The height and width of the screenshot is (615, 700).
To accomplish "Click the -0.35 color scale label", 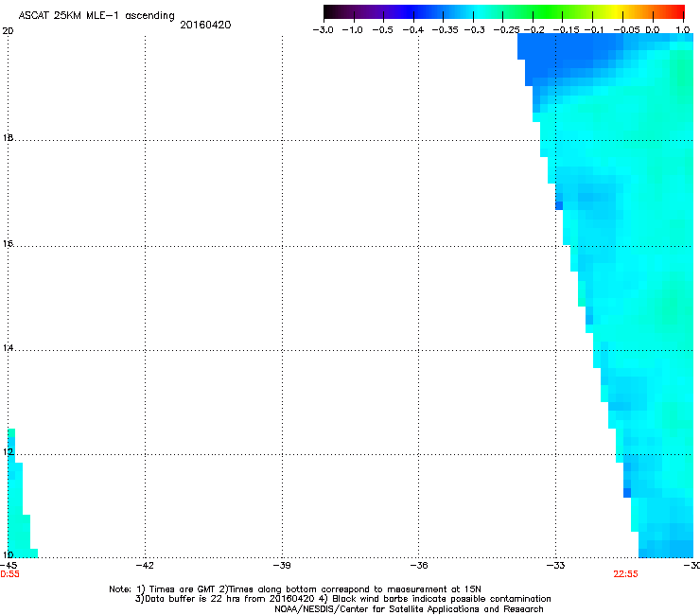I will coord(445,30).
